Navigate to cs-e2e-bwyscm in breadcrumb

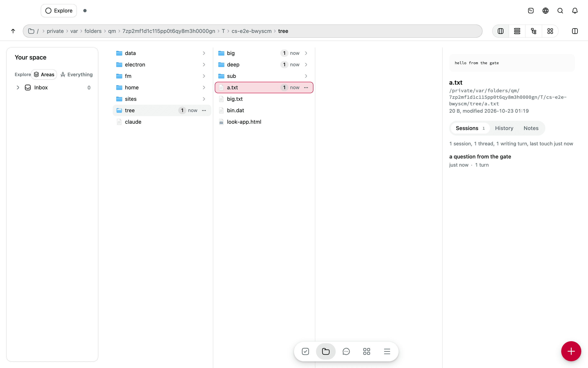coord(251,31)
